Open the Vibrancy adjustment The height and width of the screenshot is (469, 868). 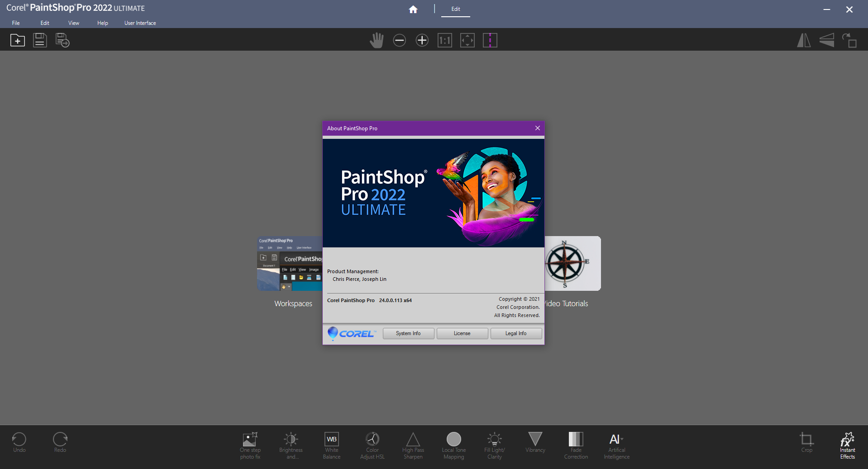click(x=535, y=442)
